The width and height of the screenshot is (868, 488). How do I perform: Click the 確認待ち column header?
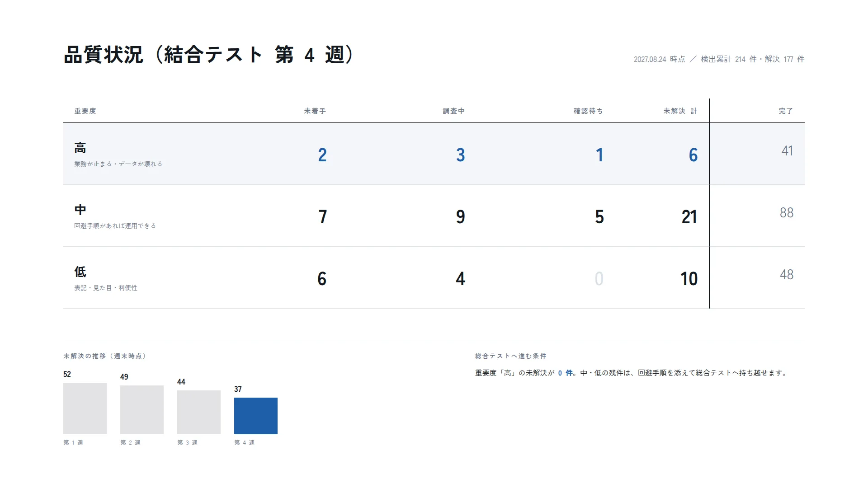click(x=588, y=111)
